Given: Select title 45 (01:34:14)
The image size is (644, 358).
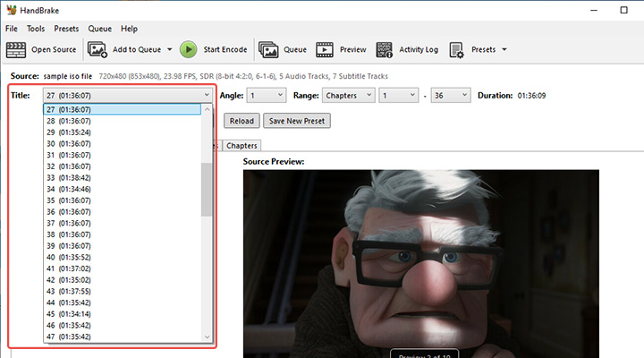Looking at the screenshot, I should click(x=122, y=314).
